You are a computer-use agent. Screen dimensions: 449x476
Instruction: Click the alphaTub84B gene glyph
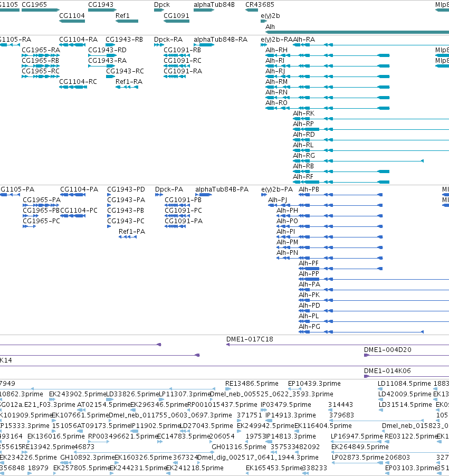(x=204, y=10)
